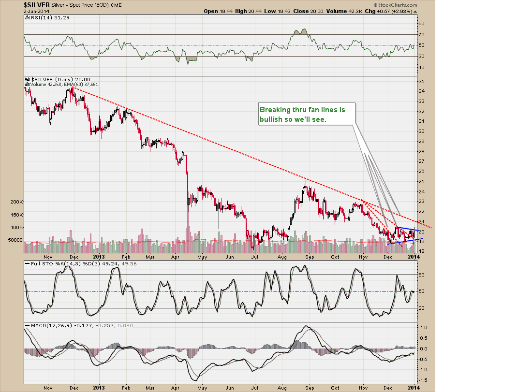Click the volume bars icon beside Volume legend
This screenshot has height=392, width=532.
[x=27, y=85]
